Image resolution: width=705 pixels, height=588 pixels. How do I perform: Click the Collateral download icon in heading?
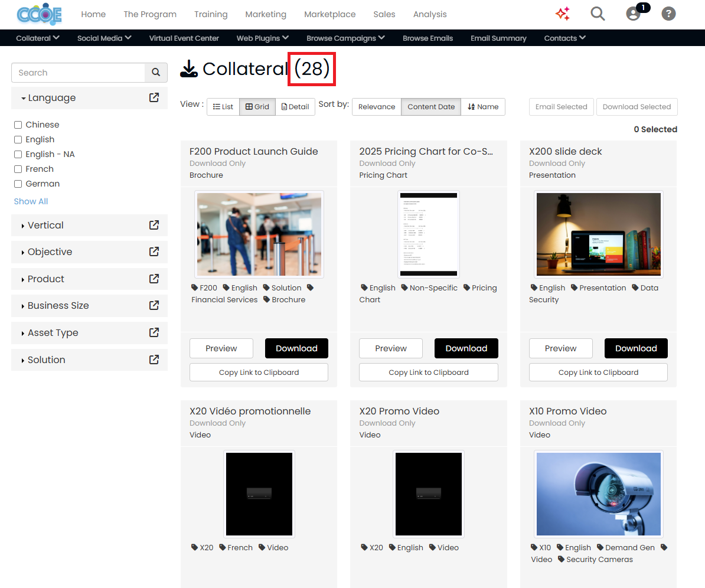[189, 69]
